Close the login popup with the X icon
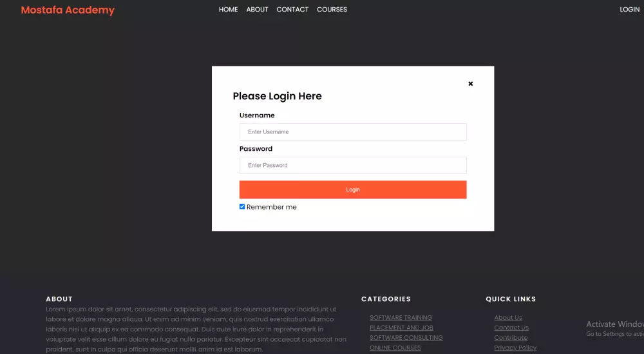 (x=471, y=84)
